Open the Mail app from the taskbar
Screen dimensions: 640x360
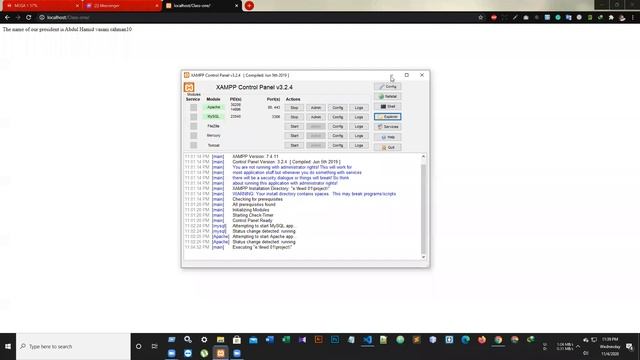(253, 340)
